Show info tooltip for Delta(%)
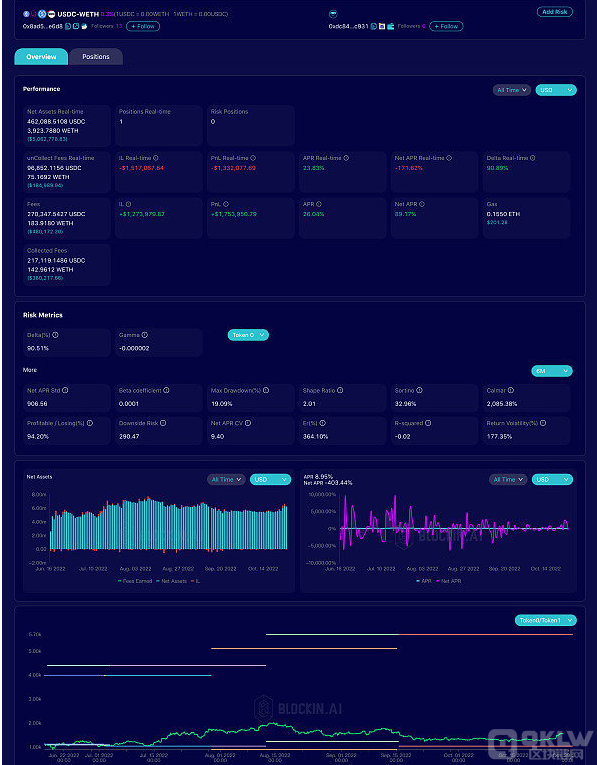The image size is (597, 765). pos(55,335)
